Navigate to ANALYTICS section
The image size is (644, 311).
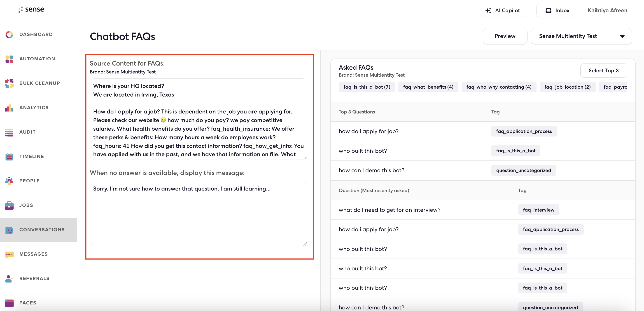tap(34, 108)
